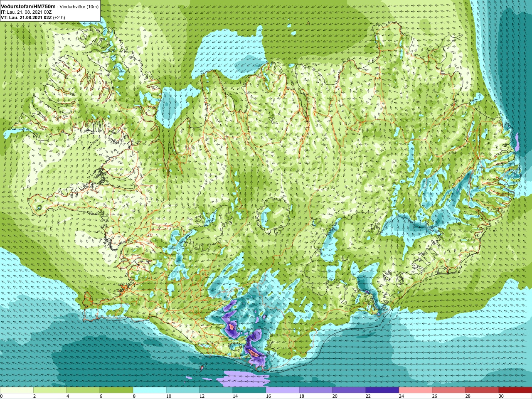Click the 'Veðurstofan/HM750m' title text
The width and height of the screenshot is (532, 399).
pyautogui.click(x=28, y=6)
